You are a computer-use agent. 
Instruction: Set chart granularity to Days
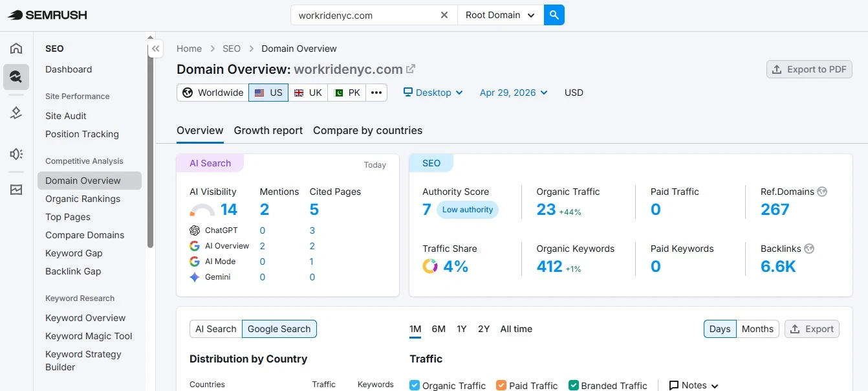pyautogui.click(x=720, y=329)
